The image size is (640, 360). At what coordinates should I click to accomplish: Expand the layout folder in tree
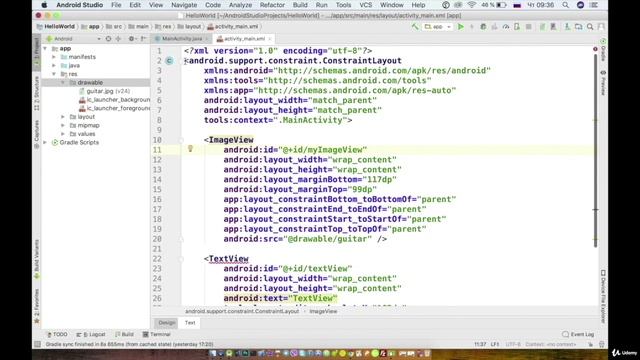click(x=63, y=117)
